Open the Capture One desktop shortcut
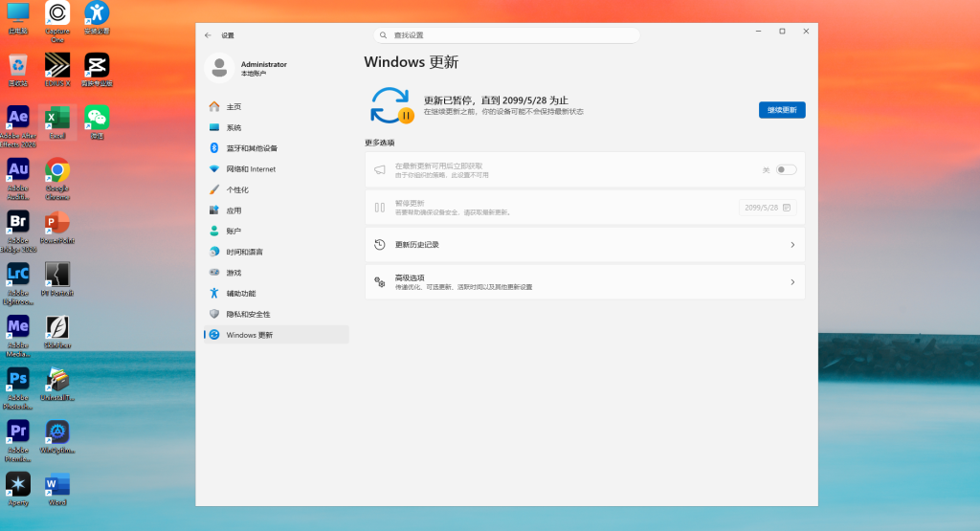Viewport: 980px width, 531px height. 56,21
